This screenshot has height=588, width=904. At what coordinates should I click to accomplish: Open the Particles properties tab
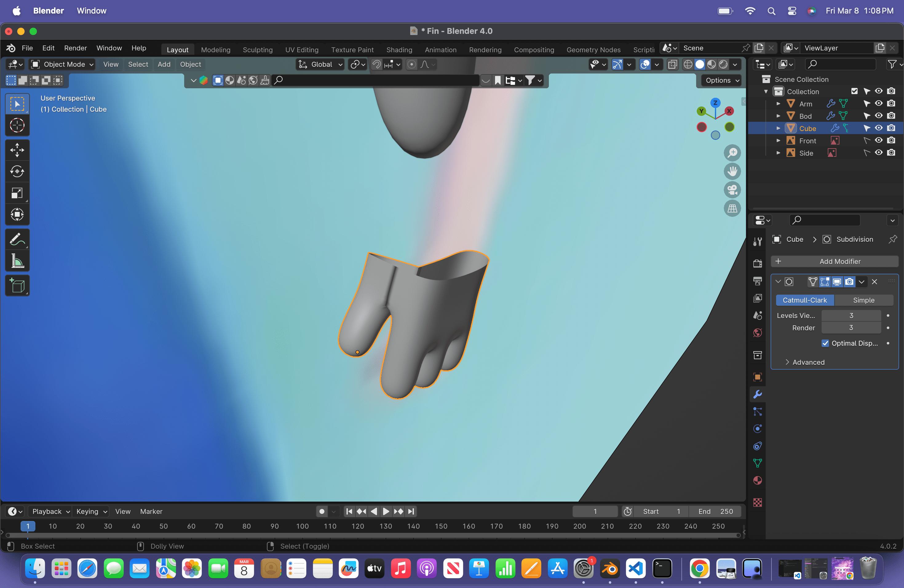tap(757, 412)
